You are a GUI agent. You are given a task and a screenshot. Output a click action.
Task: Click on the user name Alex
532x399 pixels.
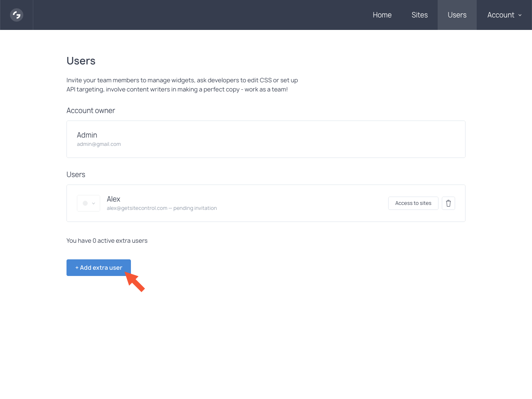coord(113,199)
